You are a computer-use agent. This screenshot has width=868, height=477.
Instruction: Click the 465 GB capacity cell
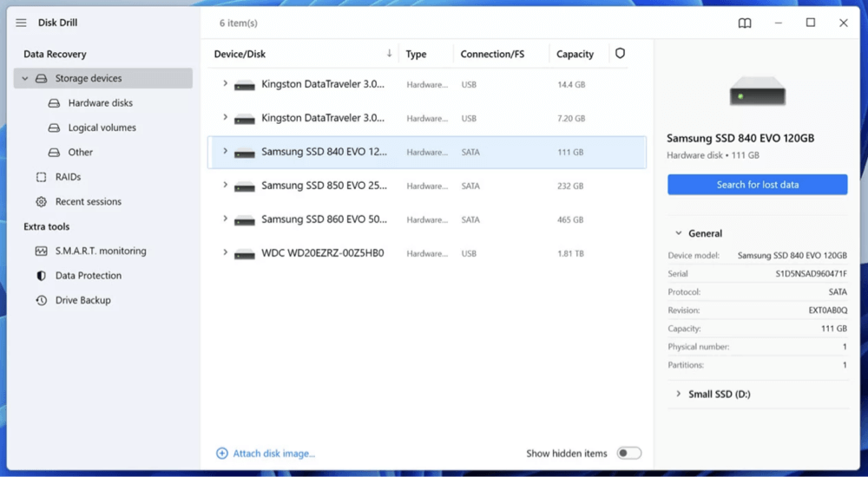click(570, 219)
